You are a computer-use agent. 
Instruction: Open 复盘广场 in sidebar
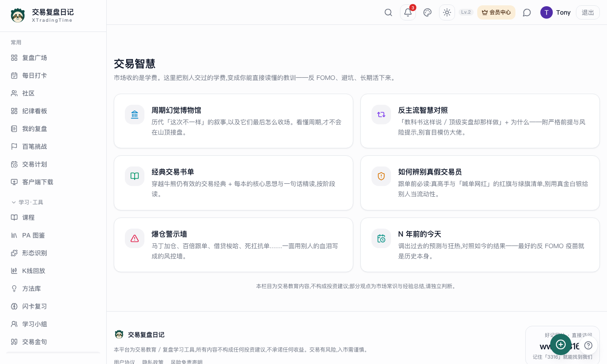[x=53, y=58]
